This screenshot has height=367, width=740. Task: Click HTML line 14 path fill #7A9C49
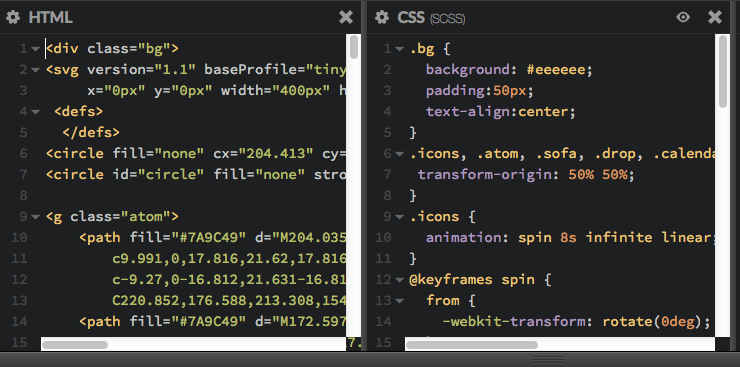pyautogui.click(x=212, y=322)
